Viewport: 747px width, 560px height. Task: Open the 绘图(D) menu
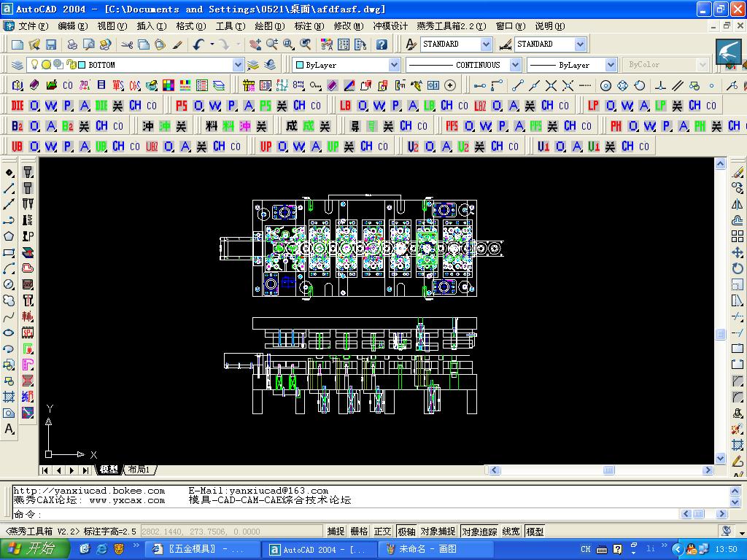pos(270,26)
